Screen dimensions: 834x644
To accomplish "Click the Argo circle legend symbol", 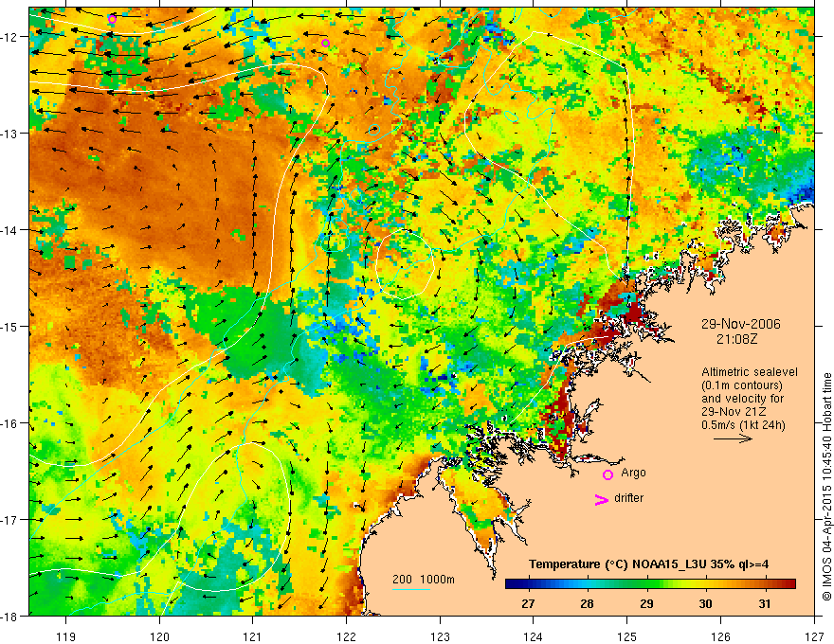I will [x=607, y=474].
